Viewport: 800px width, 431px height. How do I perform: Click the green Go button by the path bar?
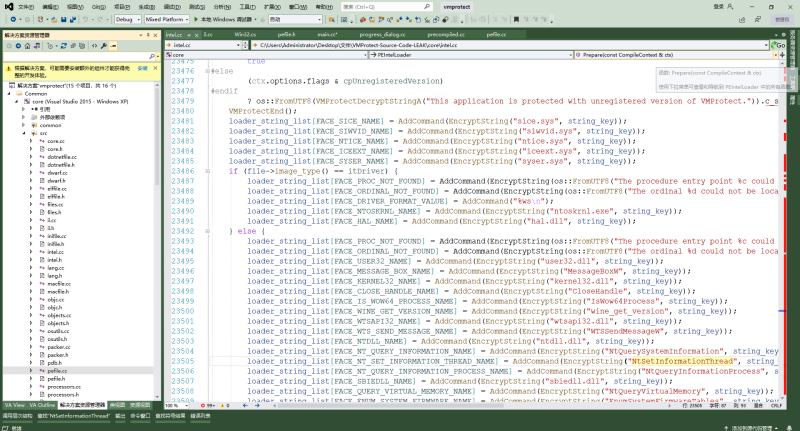[x=779, y=46]
